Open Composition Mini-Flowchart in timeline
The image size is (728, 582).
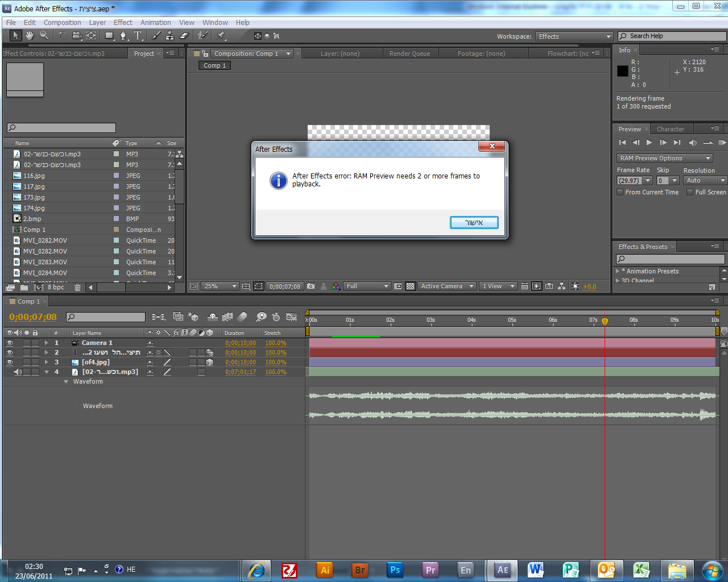pyautogui.click(x=159, y=317)
